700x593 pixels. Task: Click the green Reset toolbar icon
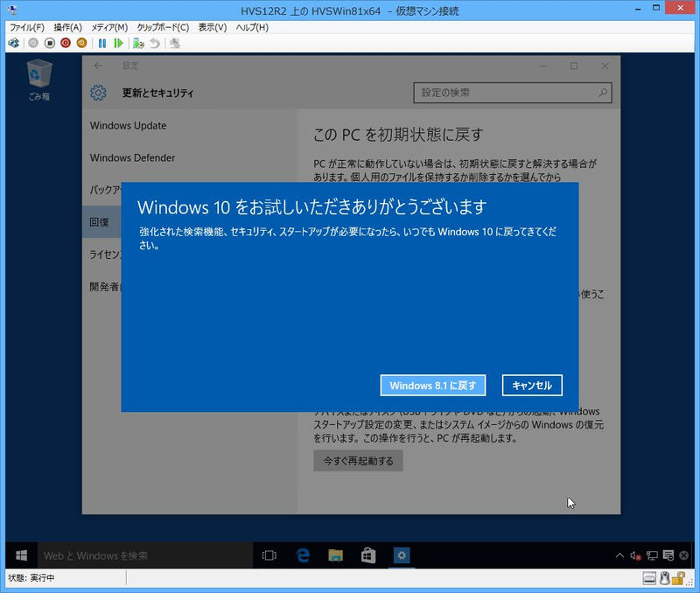point(118,43)
